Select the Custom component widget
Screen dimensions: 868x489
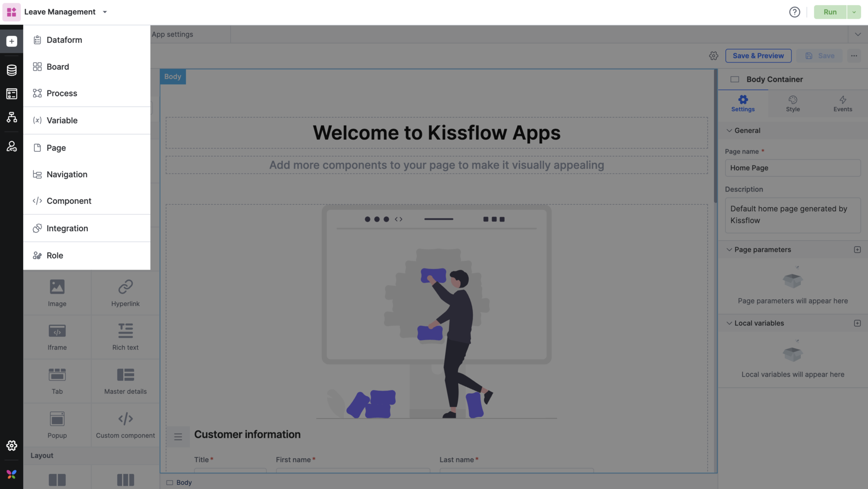125,425
